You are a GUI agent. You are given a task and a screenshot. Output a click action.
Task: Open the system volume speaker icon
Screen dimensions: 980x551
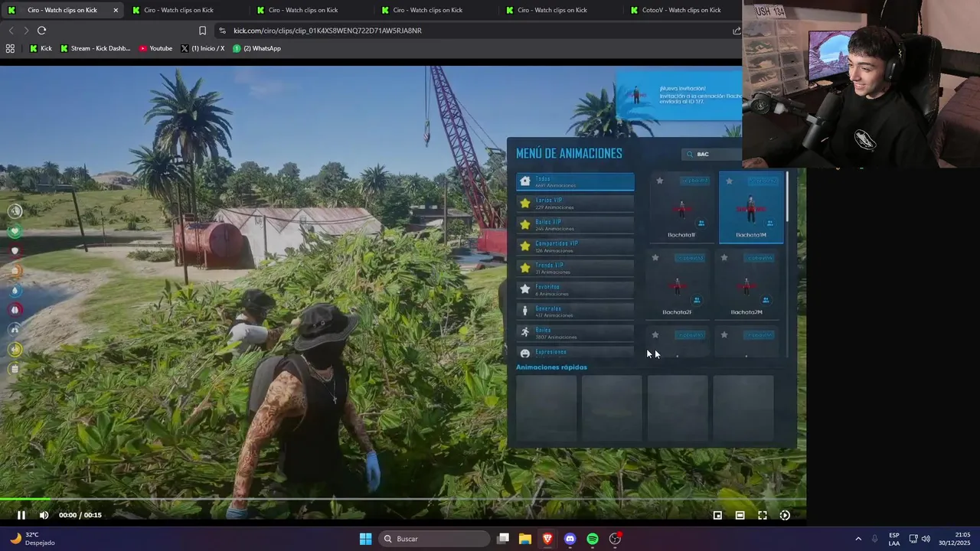click(x=926, y=539)
